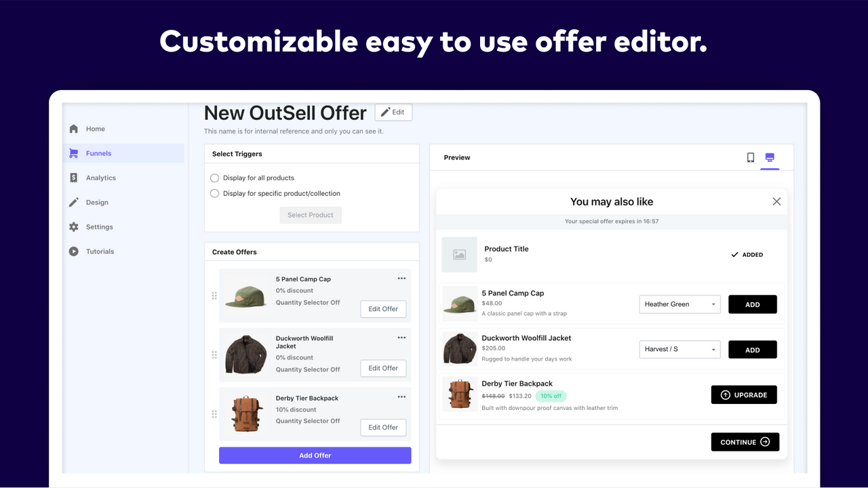Screen dimensions: 868x488
Task: Click the Add Offer button
Action: coord(315,455)
